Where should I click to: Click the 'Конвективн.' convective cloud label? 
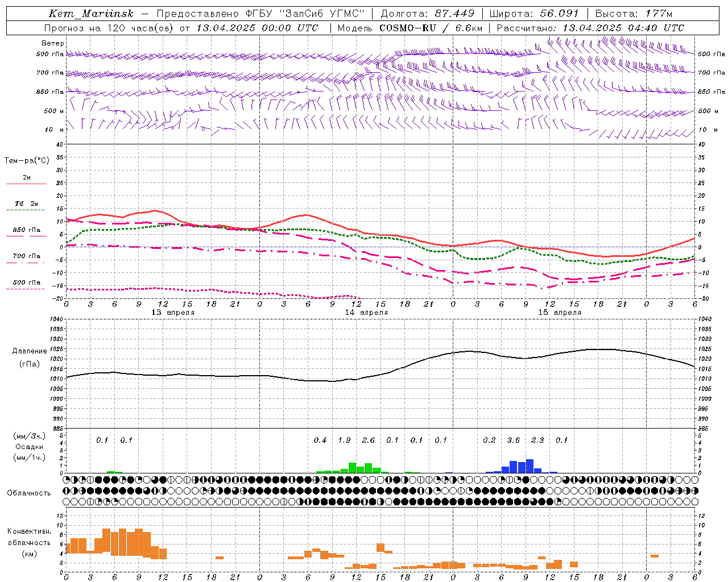pyautogui.click(x=30, y=531)
